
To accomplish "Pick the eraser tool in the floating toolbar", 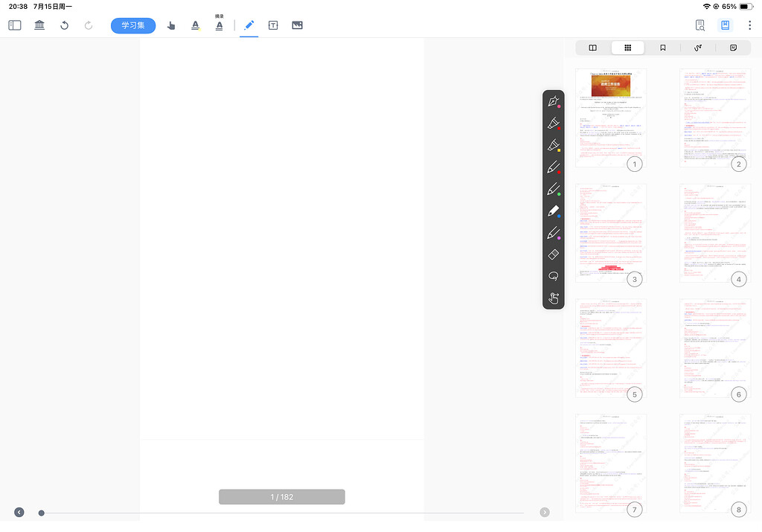I will [554, 254].
